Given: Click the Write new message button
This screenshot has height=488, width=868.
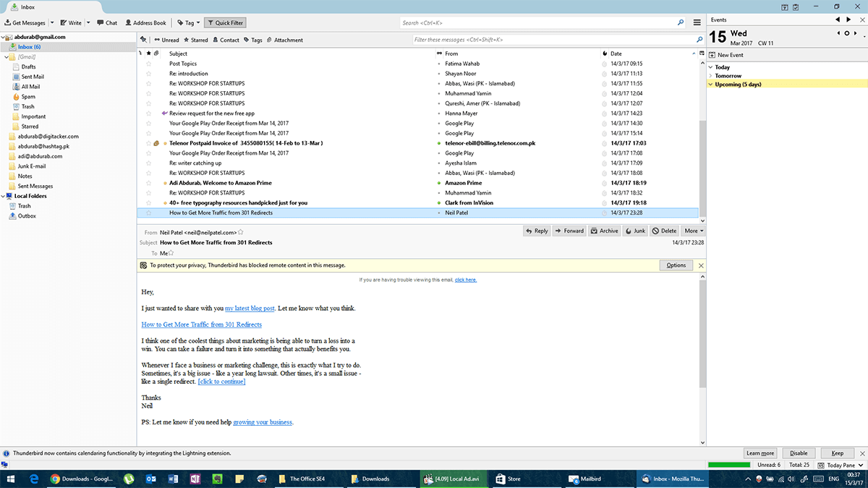Looking at the screenshot, I should point(71,22).
